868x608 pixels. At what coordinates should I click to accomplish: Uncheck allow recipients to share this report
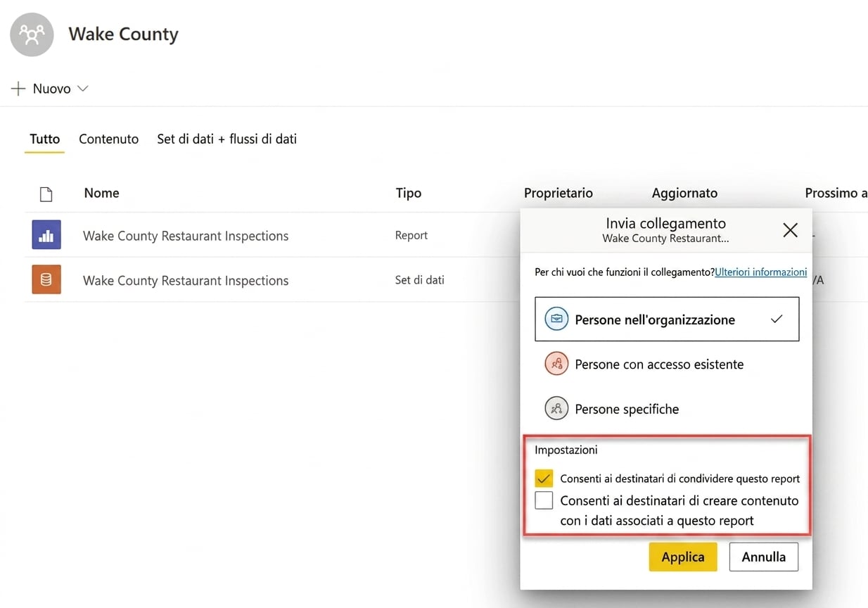click(x=544, y=479)
